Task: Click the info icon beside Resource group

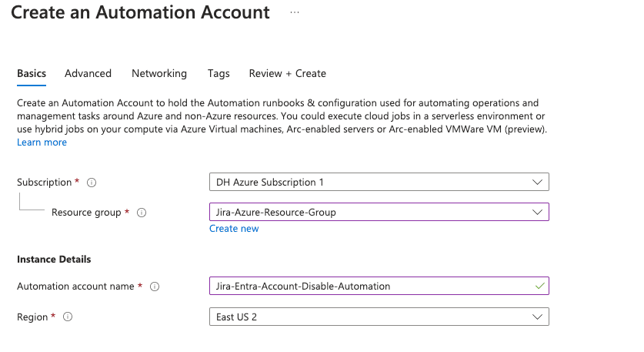Action: pyautogui.click(x=142, y=213)
